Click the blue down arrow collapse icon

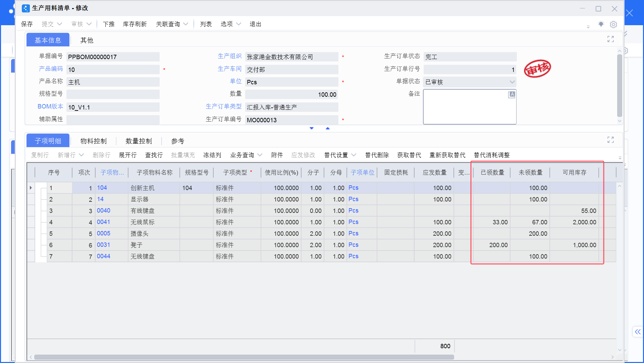[312, 128]
